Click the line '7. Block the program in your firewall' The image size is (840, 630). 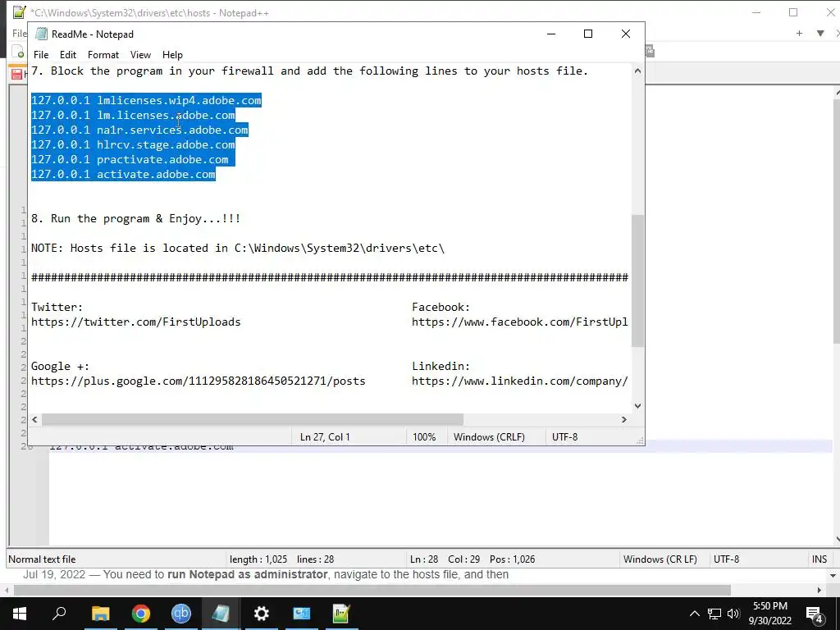click(x=309, y=71)
